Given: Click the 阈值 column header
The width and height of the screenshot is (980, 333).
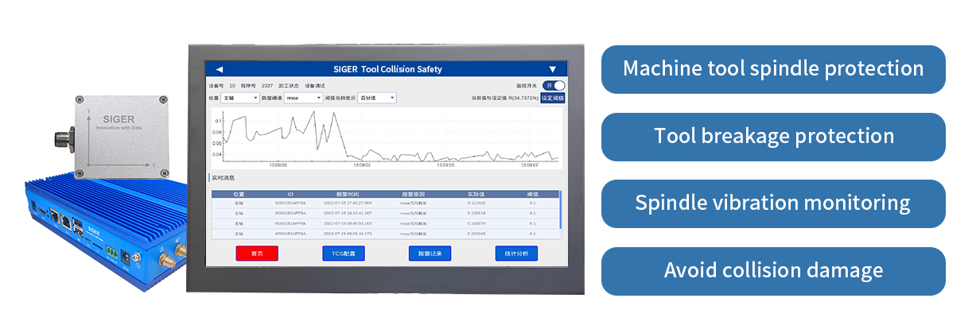Looking at the screenshot, I should click(533, 194).
